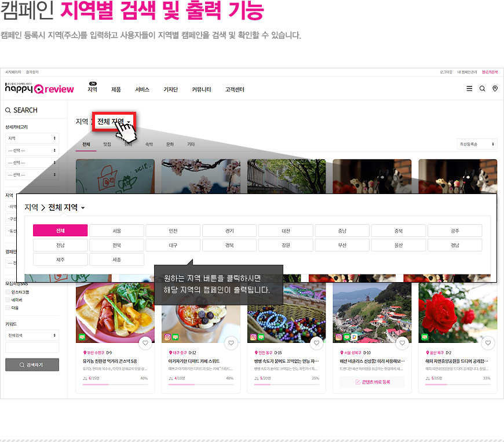Select the 부산 region button
Viewport: 504px width, 442px height.
point(342,245)
